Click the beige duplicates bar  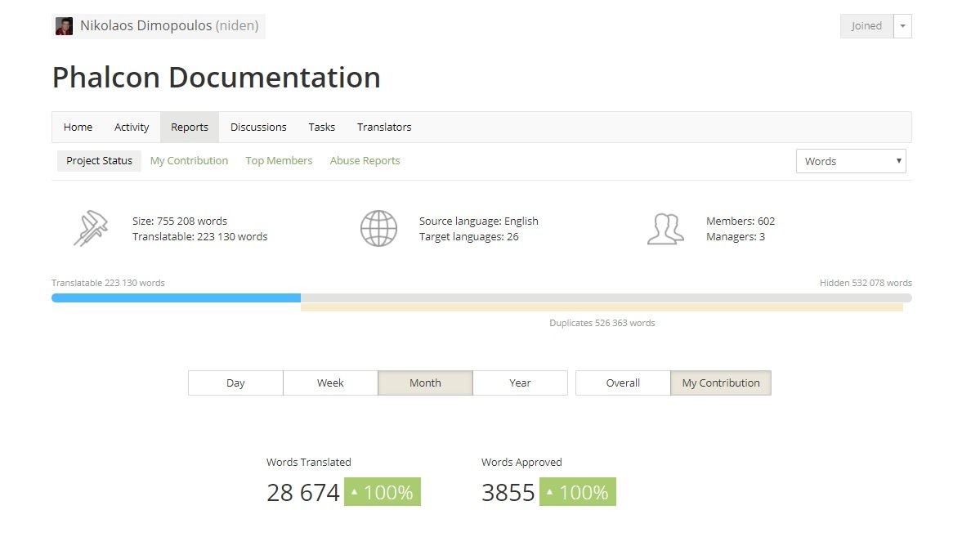(x=602, y=307)
